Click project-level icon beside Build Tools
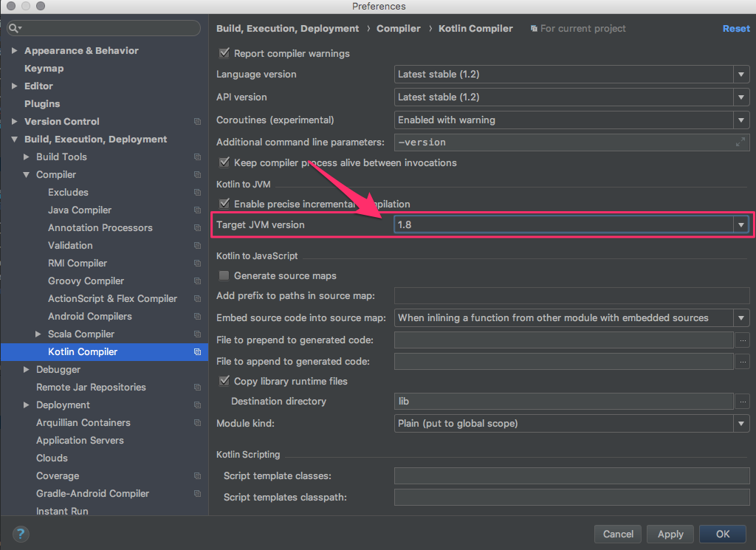The width and height of the screenshot is (756, 550). 197,157
